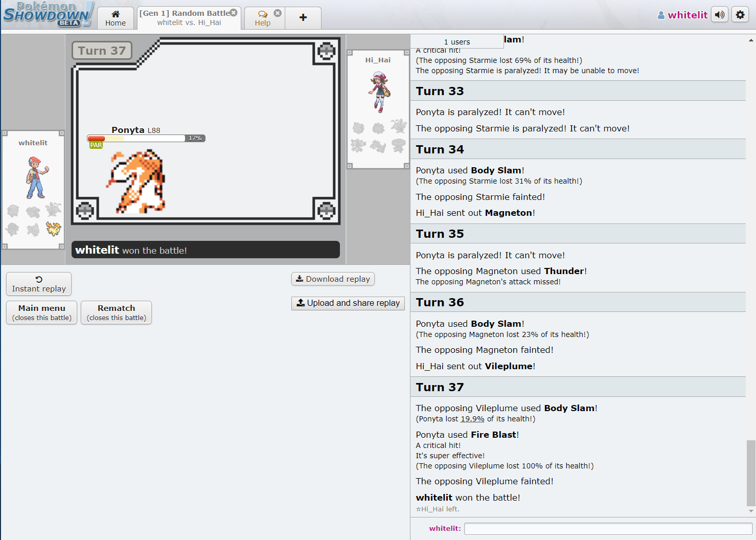Open options with the gear icon

click(740, 15)
